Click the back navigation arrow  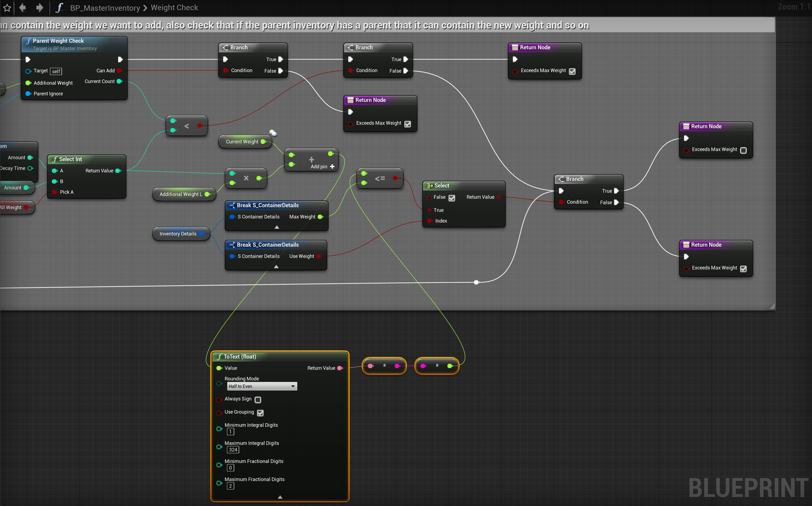[22, 7]
